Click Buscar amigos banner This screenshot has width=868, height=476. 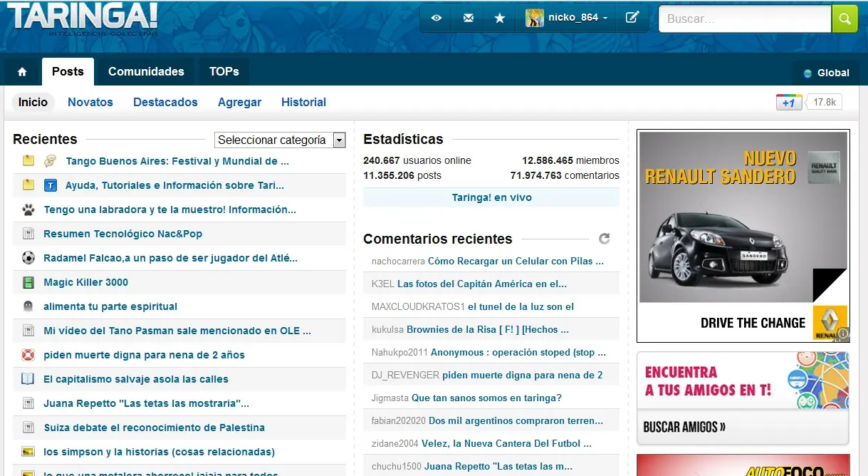click(743, 398)
